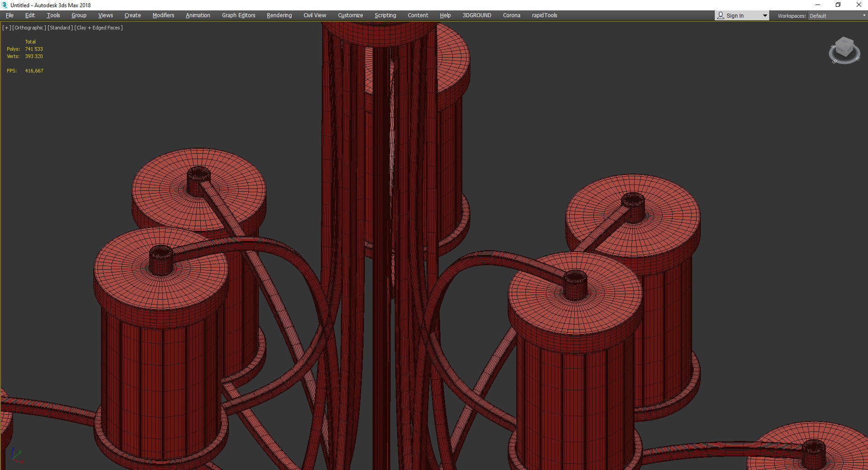Open the Corona menu
Image resolution: width=868 pixels, height=470 pixels.
(512, 15)
